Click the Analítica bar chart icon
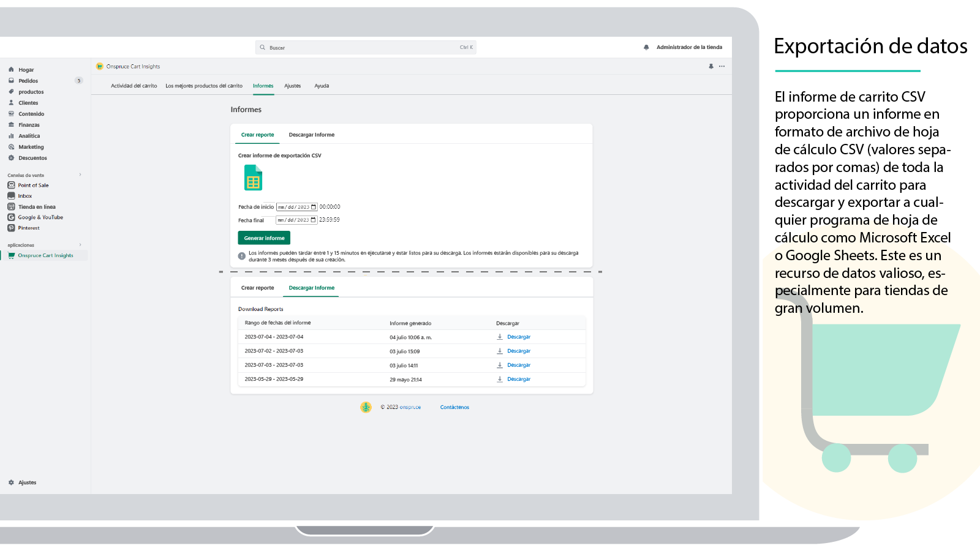Screen dimensions: 980x551 pos(11,136)
